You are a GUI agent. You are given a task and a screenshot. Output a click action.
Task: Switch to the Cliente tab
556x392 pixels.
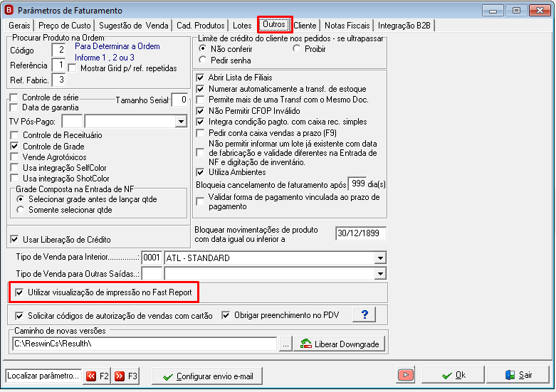point(305,26)
